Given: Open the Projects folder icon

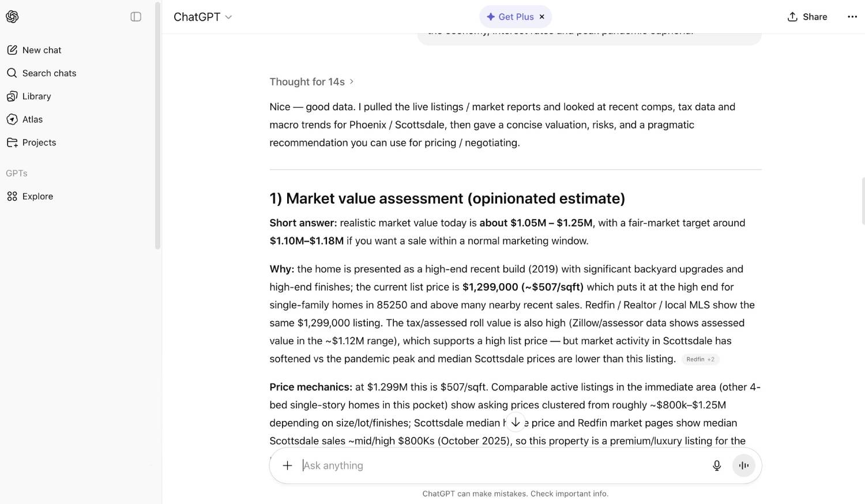Looking at the screenshot, I should (12, 142).
